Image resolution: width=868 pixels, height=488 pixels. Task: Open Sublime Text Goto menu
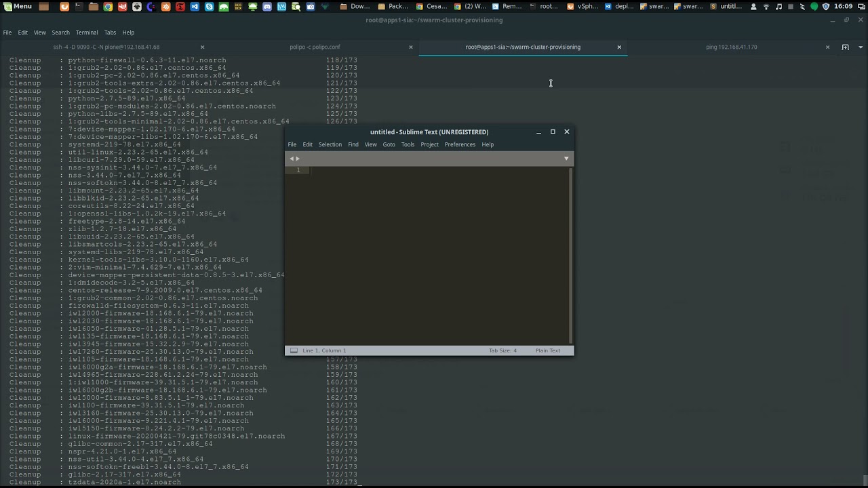(389, 144)
